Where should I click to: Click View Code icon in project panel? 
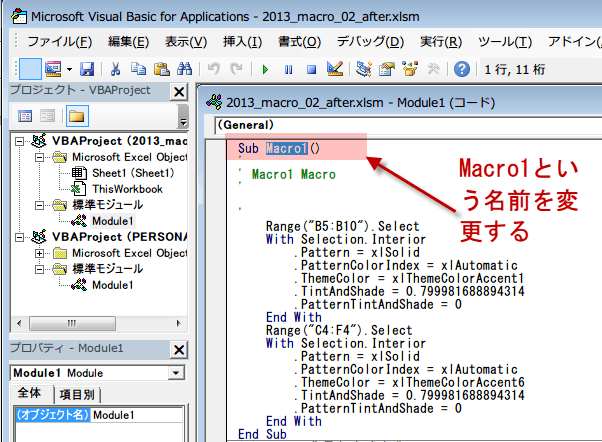25,116
